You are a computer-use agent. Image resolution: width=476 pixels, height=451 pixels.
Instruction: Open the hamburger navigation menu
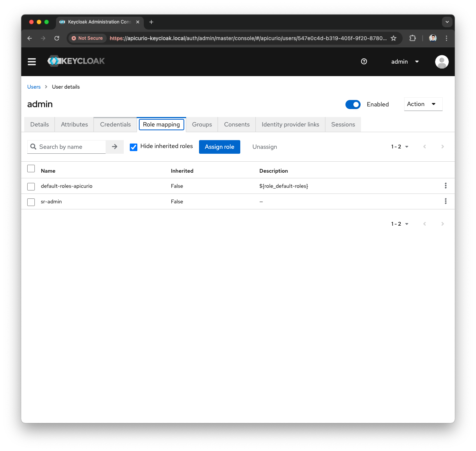coord(32,61)
